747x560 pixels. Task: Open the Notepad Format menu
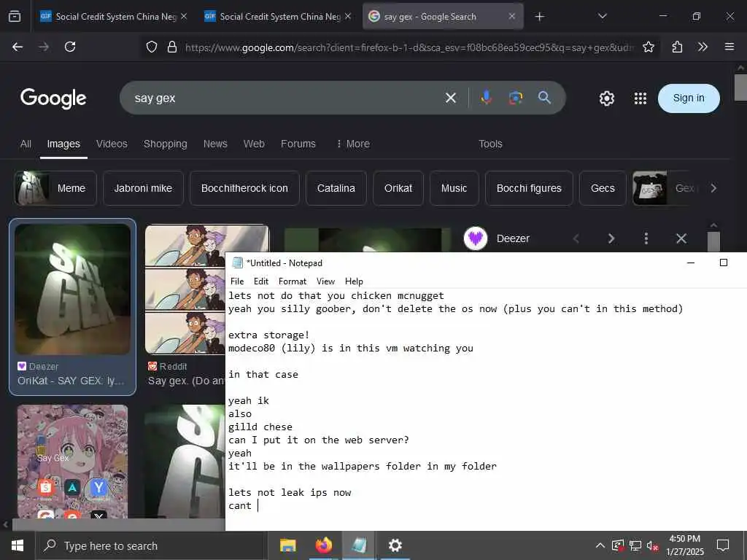tap(293, 281)
